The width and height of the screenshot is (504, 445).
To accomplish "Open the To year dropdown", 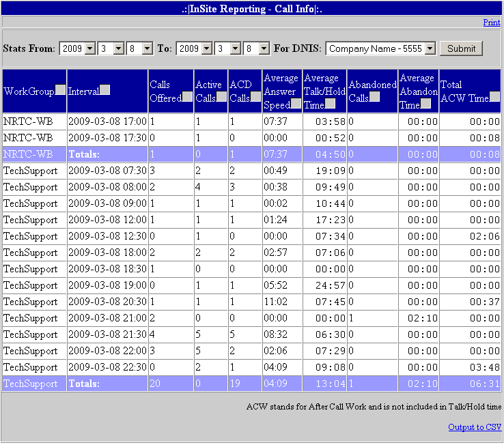I will (195, 48).
